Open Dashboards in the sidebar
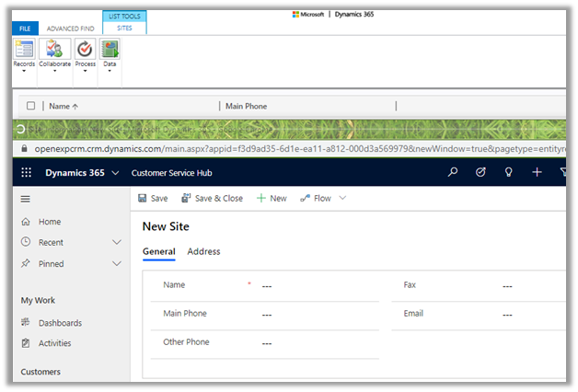The image size is (578, 392). point(60,323)
